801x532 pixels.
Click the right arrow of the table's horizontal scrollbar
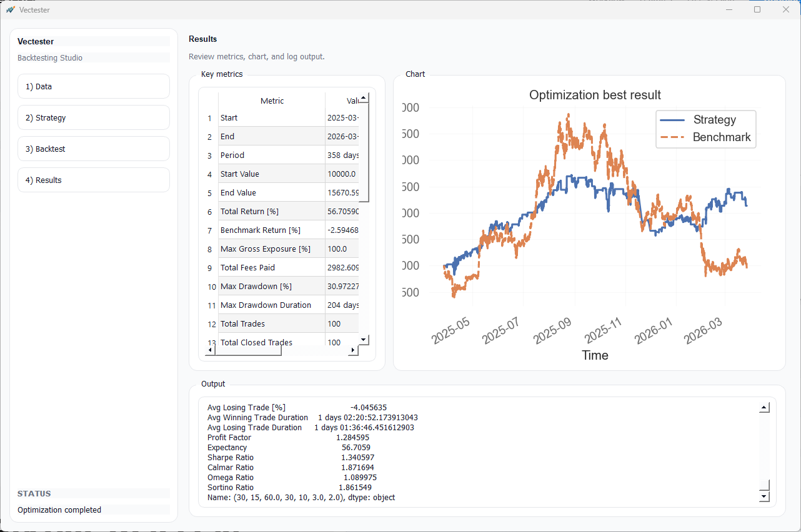click(x=353, y=351)
